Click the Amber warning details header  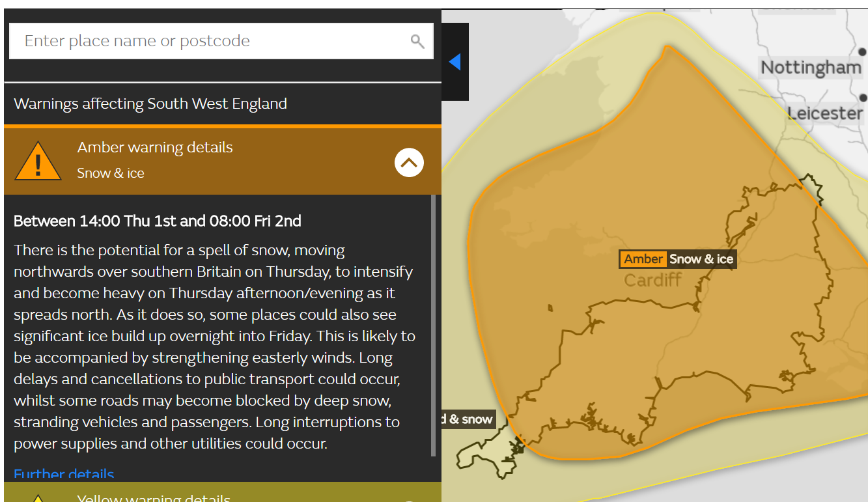(223, 161)
